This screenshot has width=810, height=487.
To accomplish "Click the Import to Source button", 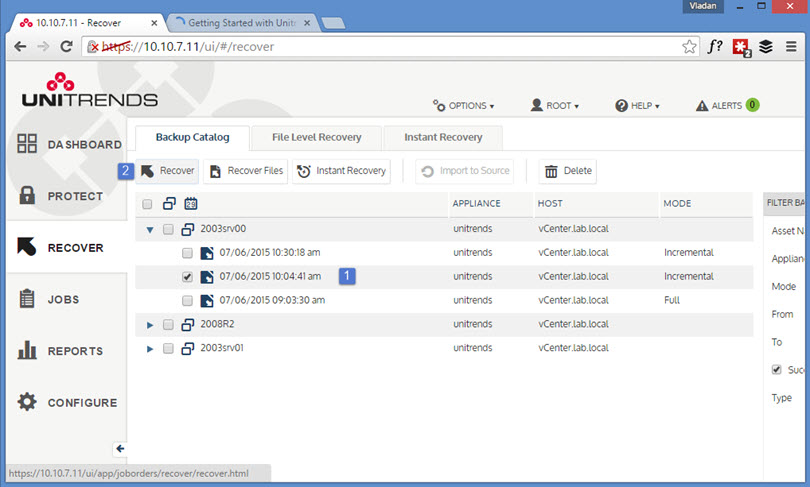I will click(464, 171).
